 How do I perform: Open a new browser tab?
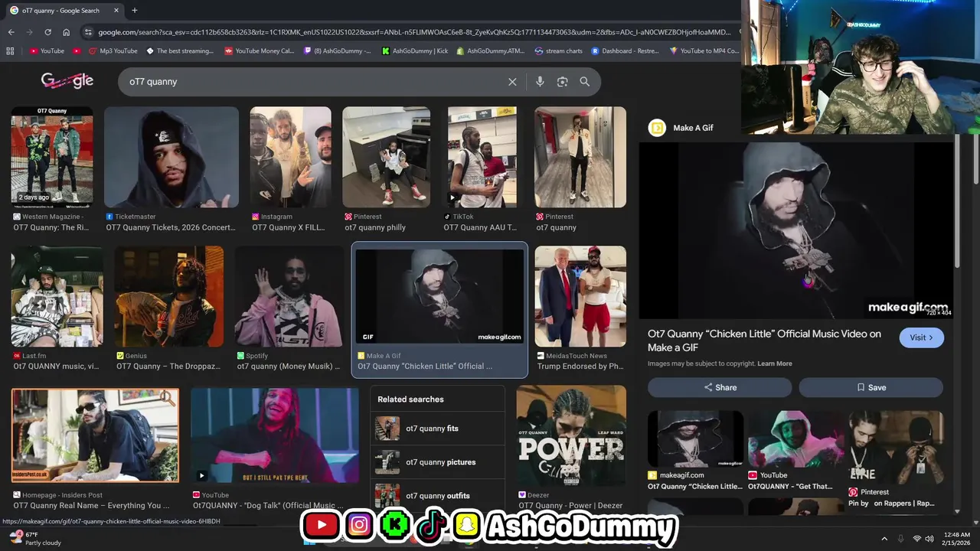click(x=135, y=11)
